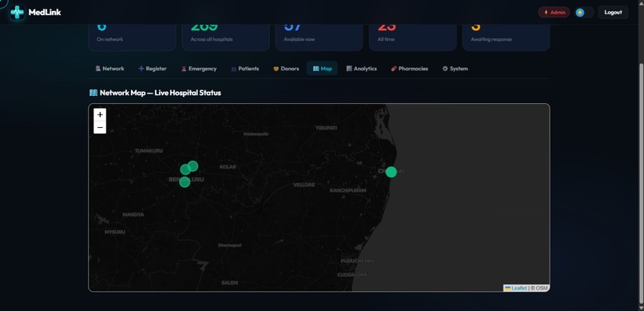Viewport: 644px width, 311px height.
Task: Click the PUDUCHERRY label on the map
Action: point(357,261)
